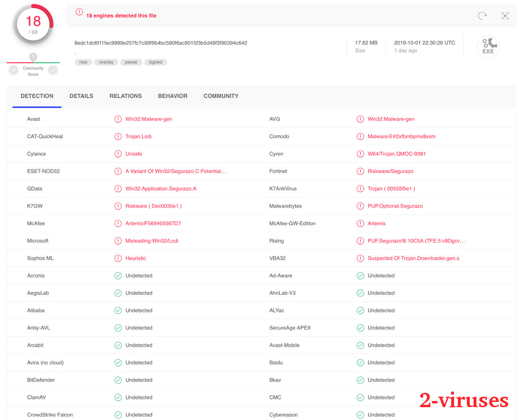Click the SecureAge APEX engine name

[x=290, y=328]
